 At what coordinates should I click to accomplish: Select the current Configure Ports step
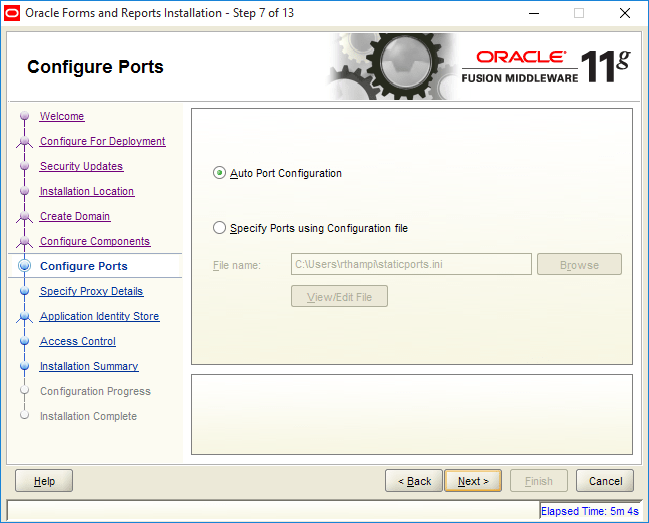tap(84, 266)
